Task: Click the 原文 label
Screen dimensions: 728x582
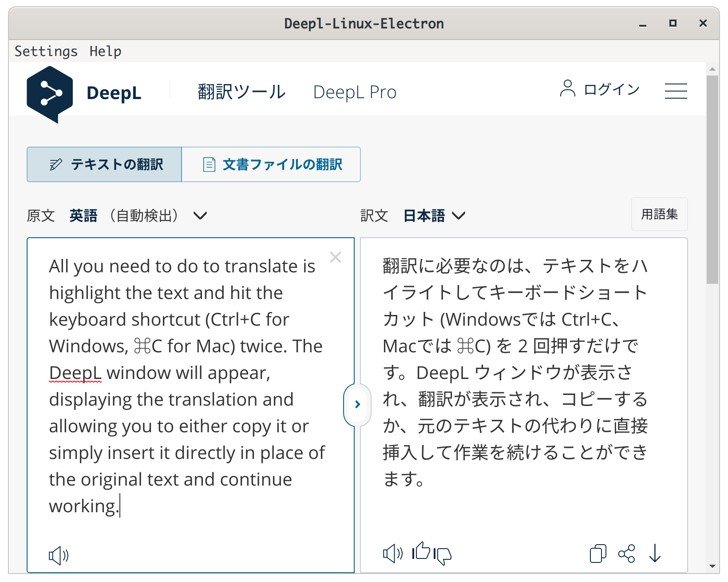Action: pos(41,216)
